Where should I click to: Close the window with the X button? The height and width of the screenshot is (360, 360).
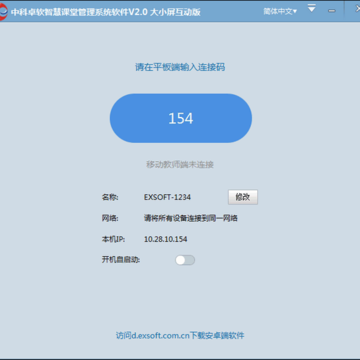point(357,9)
